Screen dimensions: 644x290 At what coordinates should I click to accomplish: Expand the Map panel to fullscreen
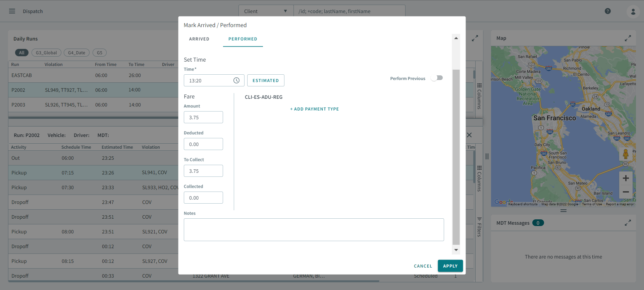point(628,38)
